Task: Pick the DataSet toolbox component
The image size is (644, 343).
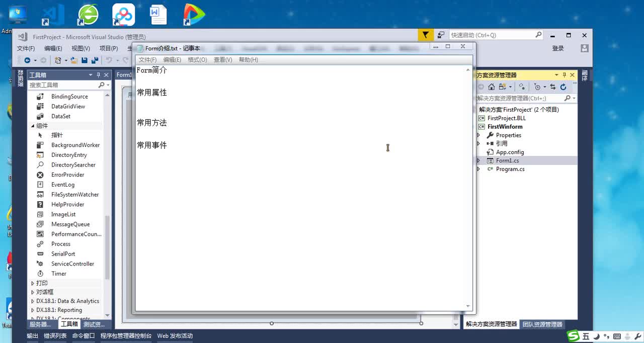Action: point(60,116)
